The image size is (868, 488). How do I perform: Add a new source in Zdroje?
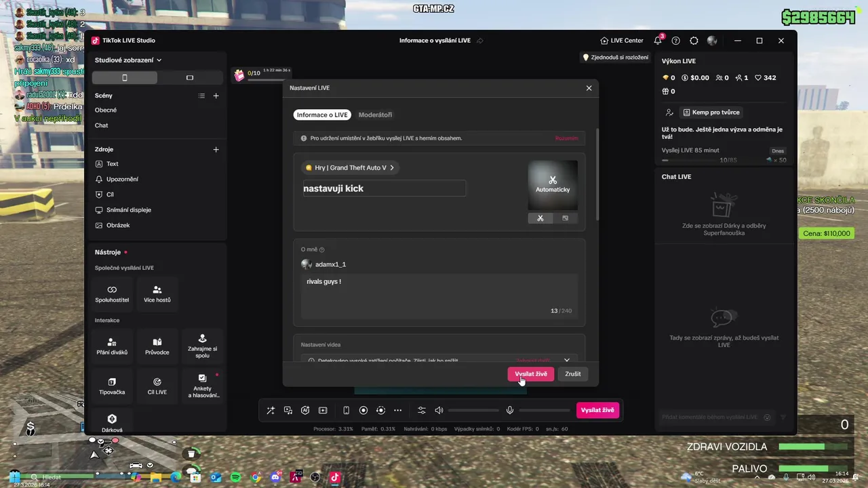point(216,149)
